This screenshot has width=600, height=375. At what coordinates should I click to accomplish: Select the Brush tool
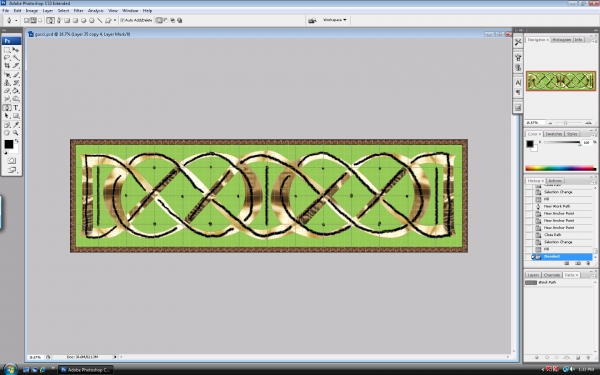[16, 75]
